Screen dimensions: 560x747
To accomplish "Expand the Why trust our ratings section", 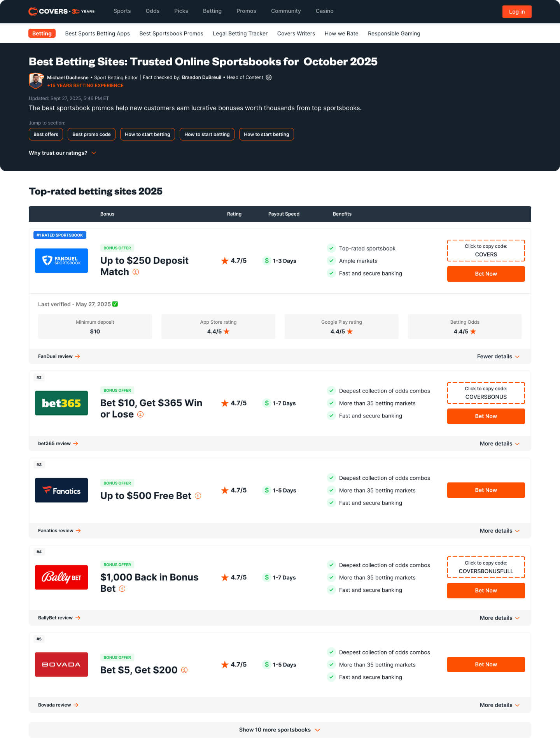I will coord(62,153).
